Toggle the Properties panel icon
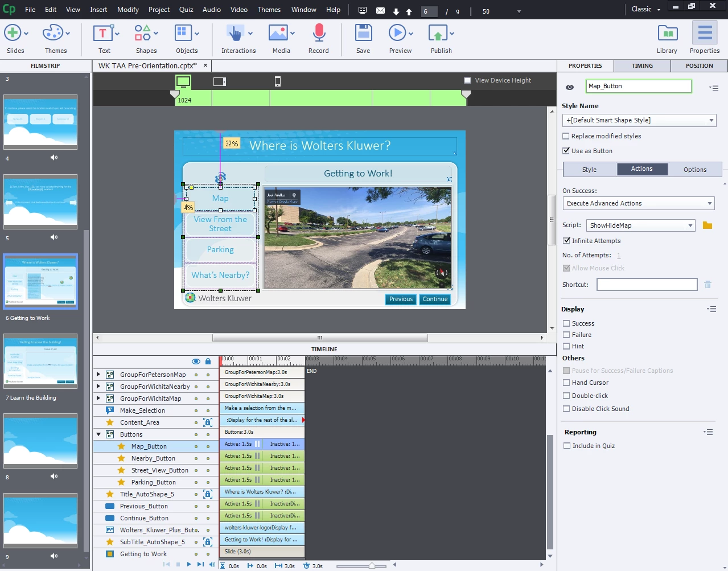The height and width of the screenshot is (571, 728). 705,33
